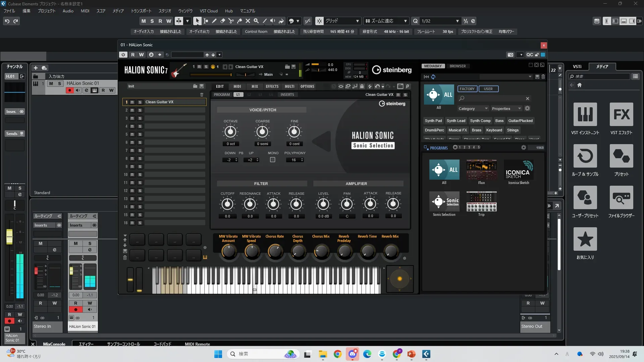Open the Properties filter dropdown
Screen dimensions: 644x362
pos(506,109)
